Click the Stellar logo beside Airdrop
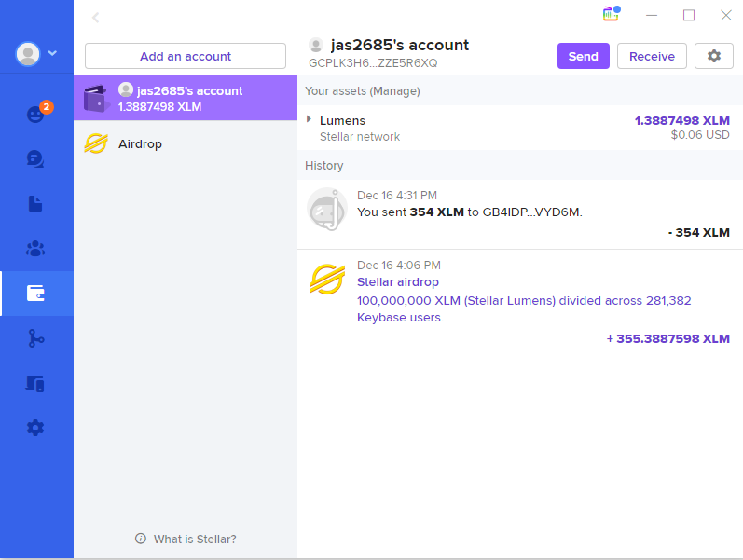 96,143
